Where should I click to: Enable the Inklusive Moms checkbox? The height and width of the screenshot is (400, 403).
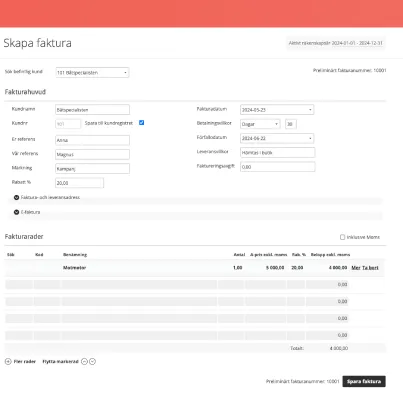(342, 237)
